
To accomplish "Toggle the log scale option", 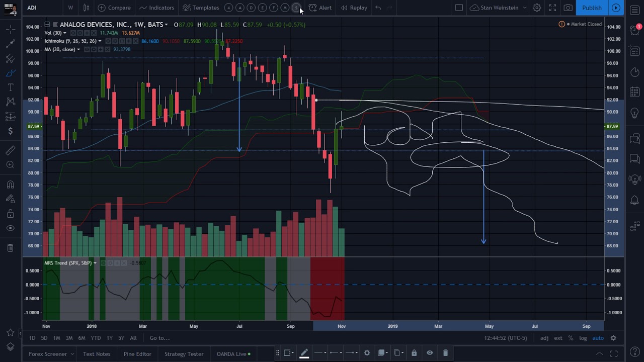I will 583,338.
